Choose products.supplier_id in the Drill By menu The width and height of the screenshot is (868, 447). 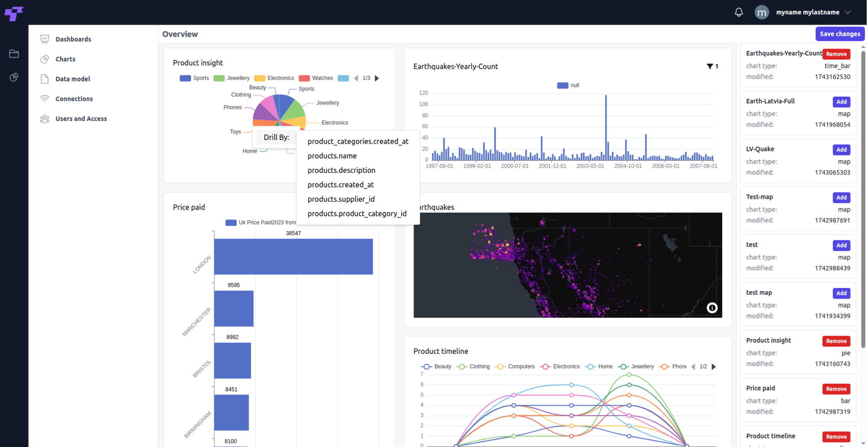[340, 199]
